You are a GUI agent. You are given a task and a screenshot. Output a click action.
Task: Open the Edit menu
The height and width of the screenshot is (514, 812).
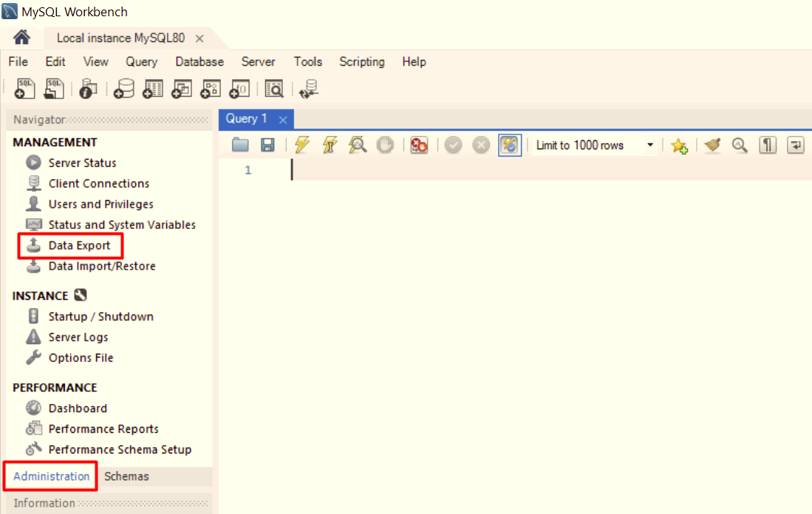coord(55,61)
